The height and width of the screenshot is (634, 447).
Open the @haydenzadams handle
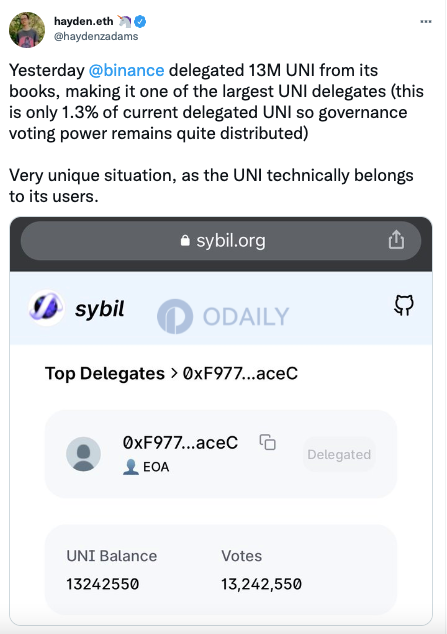[x=96, y=36]
